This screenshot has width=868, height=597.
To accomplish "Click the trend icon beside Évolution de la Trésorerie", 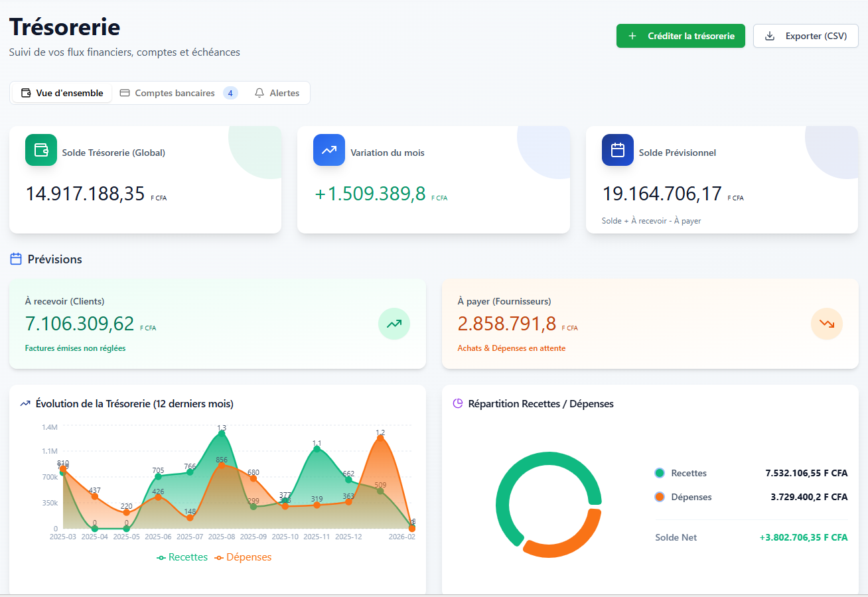I will click(x=25, y=403).
